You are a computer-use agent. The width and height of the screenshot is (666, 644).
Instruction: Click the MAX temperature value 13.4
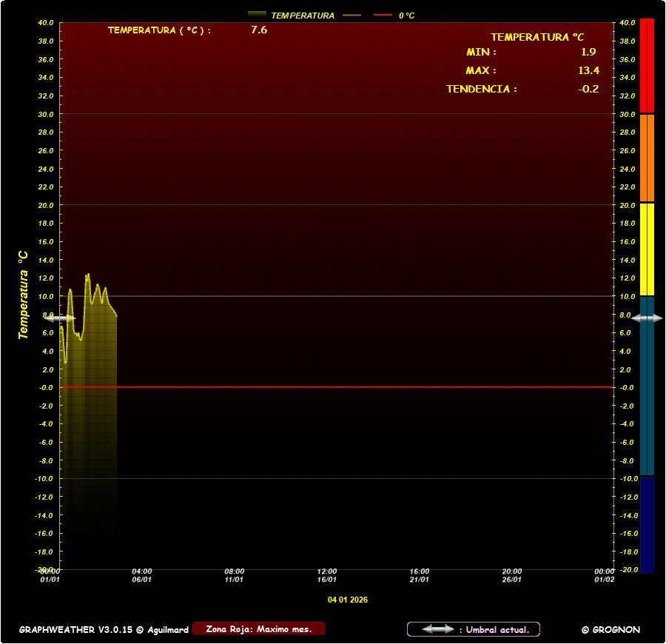point(588,70)
